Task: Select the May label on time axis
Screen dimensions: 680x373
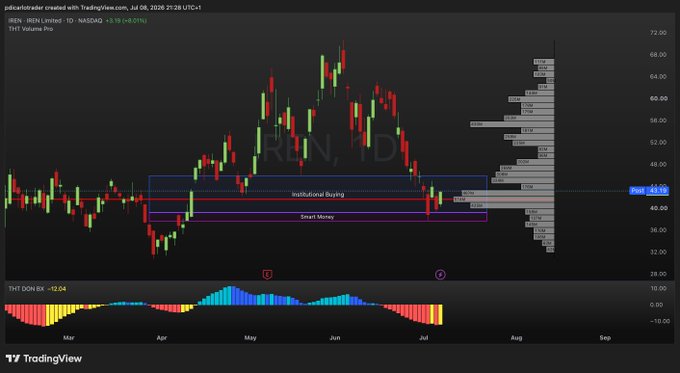Action: tap(250, 338)
